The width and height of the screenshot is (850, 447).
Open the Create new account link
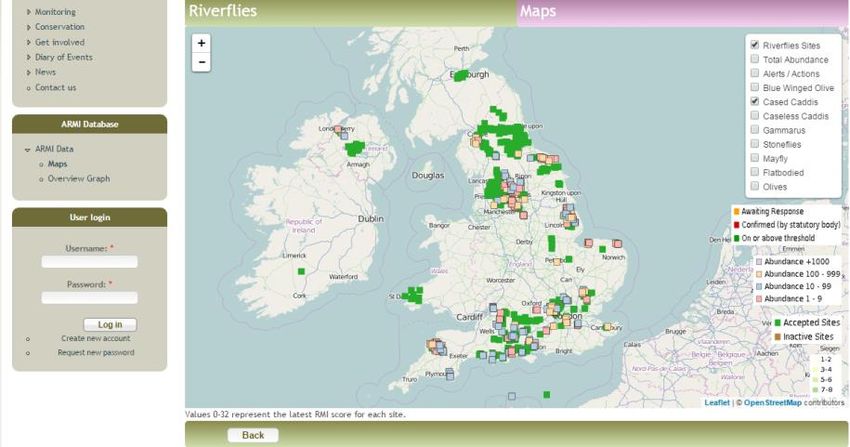(95, 338)
